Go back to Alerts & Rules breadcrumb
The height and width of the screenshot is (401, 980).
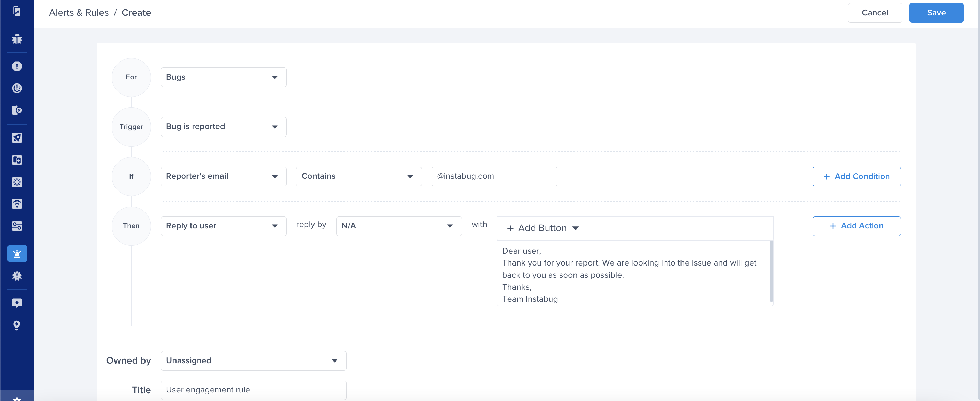click(79, 13)
